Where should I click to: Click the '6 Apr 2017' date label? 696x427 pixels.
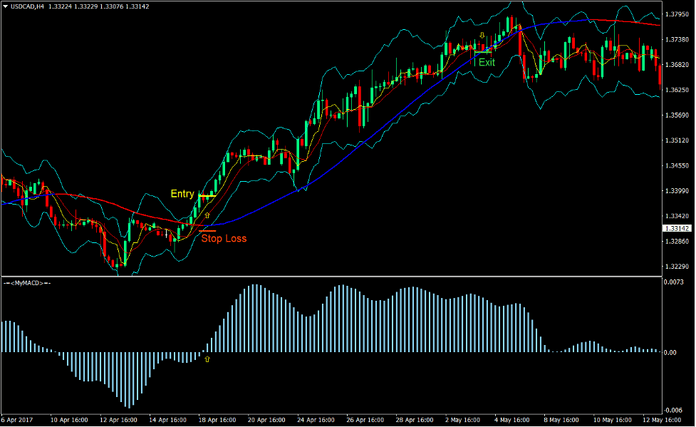coord(17,420)
